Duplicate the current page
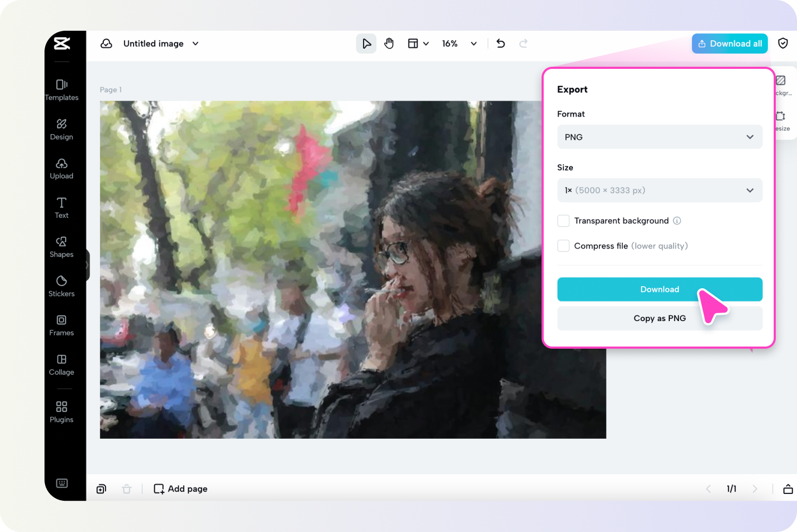Image resolution: width=797 pixels, height=532 pixels. [x=101, y=489]
